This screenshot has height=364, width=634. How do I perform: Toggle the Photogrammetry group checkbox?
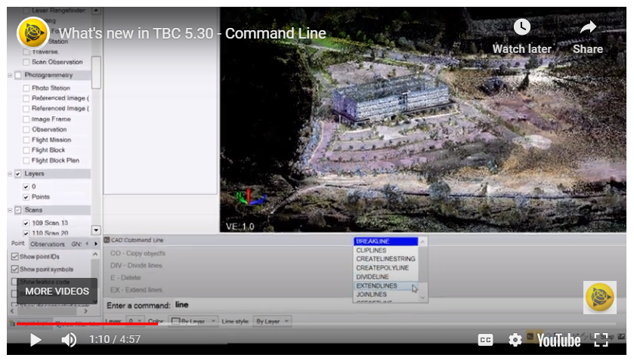click(18, 76)
